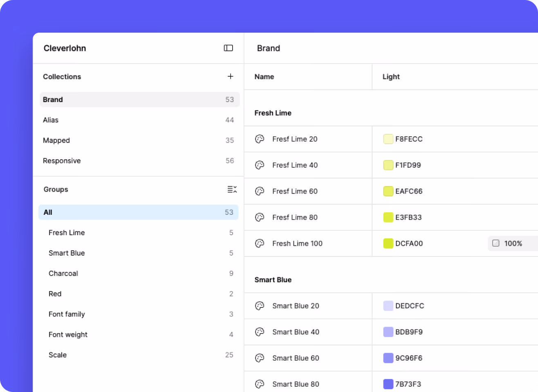Screen dimensions: 538x392
Task: Open the EAFC66 color swatch
Action: [x=388, y=192]
